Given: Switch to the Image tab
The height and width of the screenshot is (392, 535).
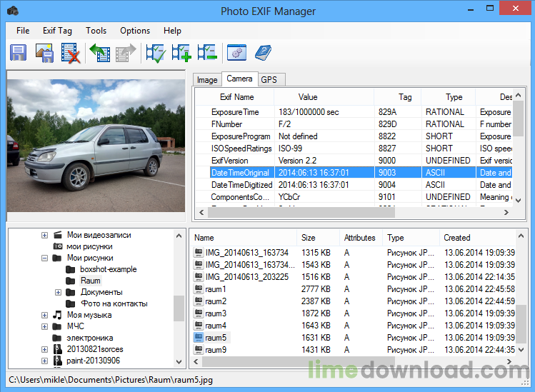Looking at the screenshot, I should (x=207, y=80).
